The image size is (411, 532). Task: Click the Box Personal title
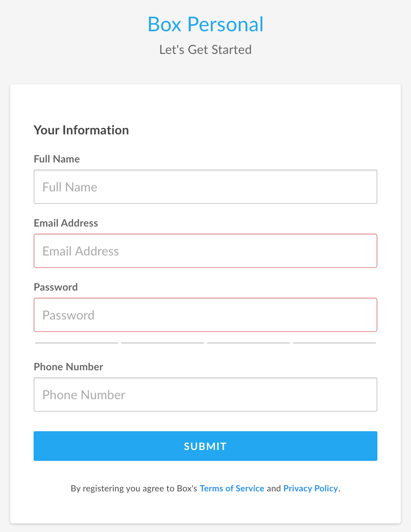tap(205, 24)
